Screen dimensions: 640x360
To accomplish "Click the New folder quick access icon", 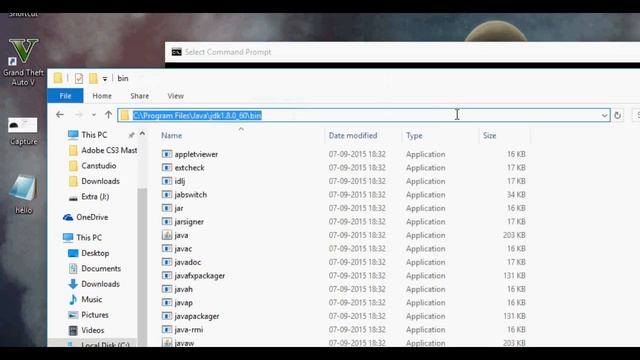I will [93, 78].
